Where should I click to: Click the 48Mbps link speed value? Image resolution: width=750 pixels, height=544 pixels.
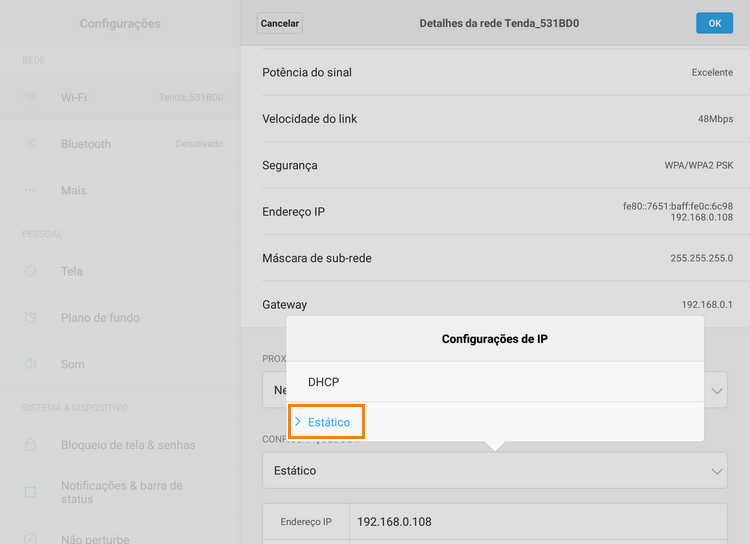click(x=715, y=119)
